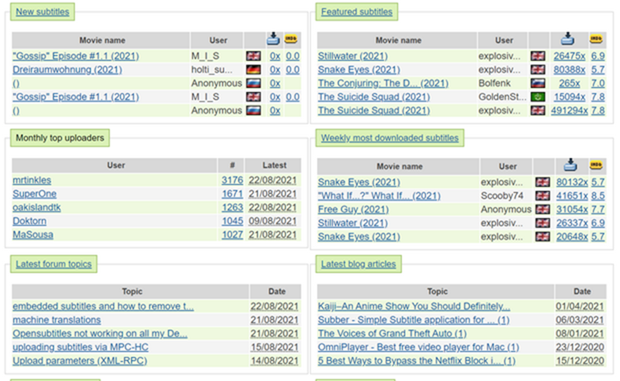
Task: Click the UK flag beside the 80388x download count
Action: pos(538,70)
